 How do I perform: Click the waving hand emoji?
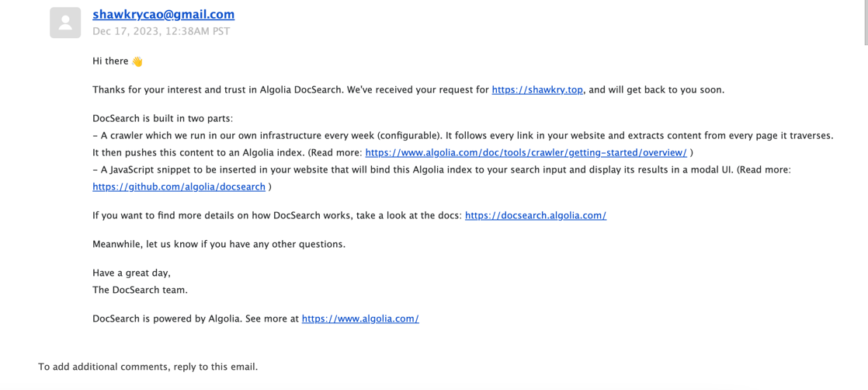point(137,61)
